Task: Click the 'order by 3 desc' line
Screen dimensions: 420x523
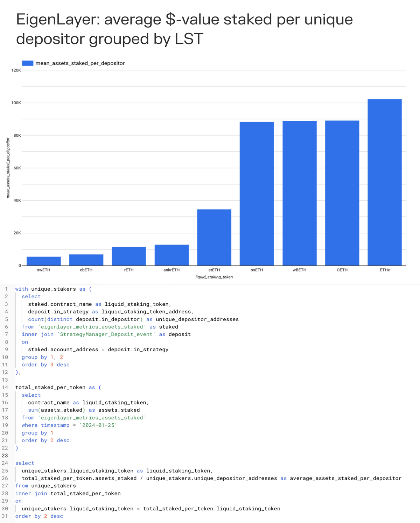Action: pyautogui.click(x=45, y=365)
